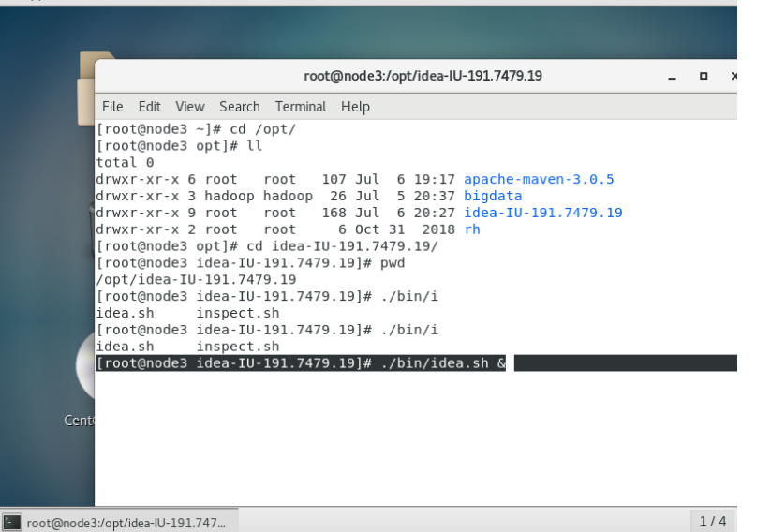
Task: Click the apache-maven-3.0.5 directory name
Action: pos(539,180)
